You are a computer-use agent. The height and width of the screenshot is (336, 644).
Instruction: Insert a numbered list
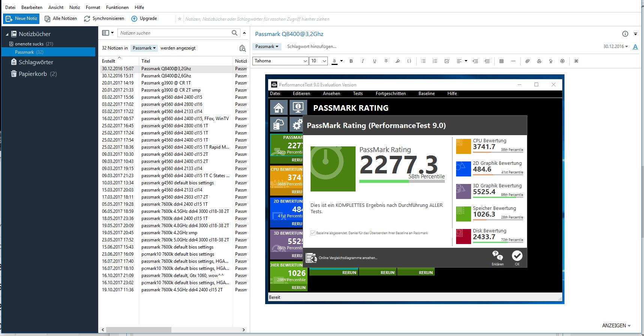(x=435, y=61)
